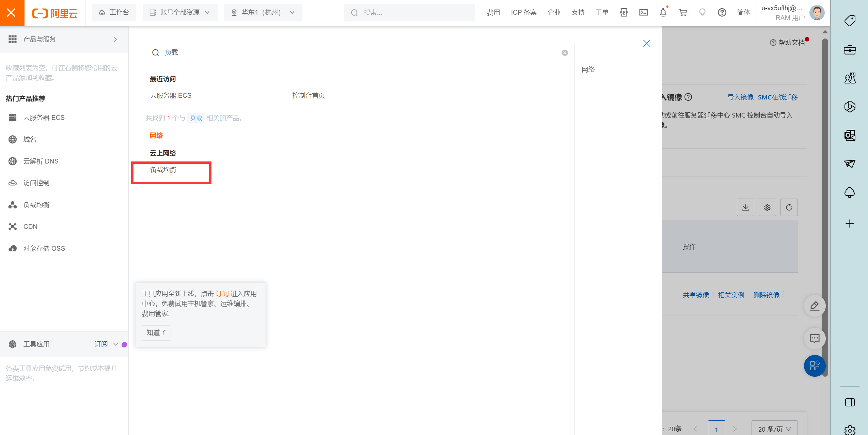Open the 工单 menu
This screenshot has height=435, width=868.
tap(602, 13)
